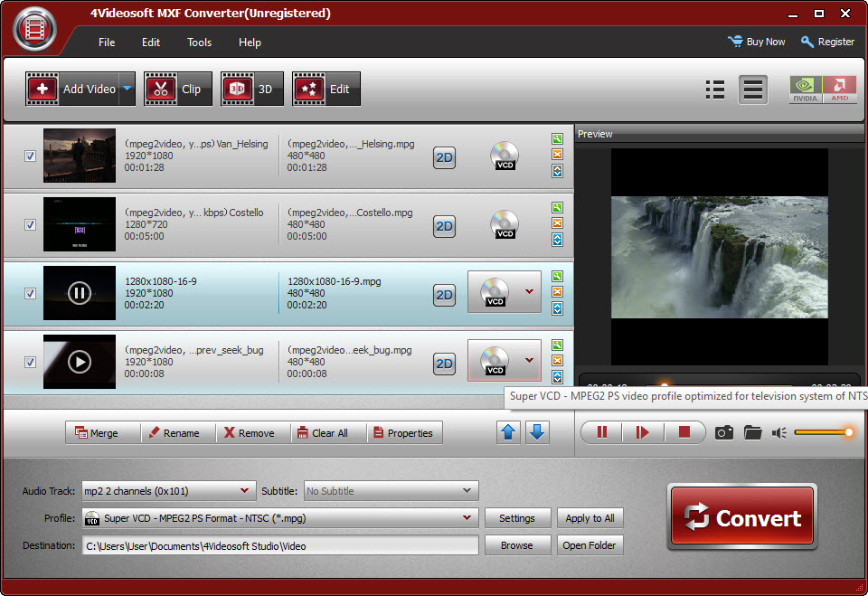Pause the preview playback
868x596 pixels.
[602, 432]
